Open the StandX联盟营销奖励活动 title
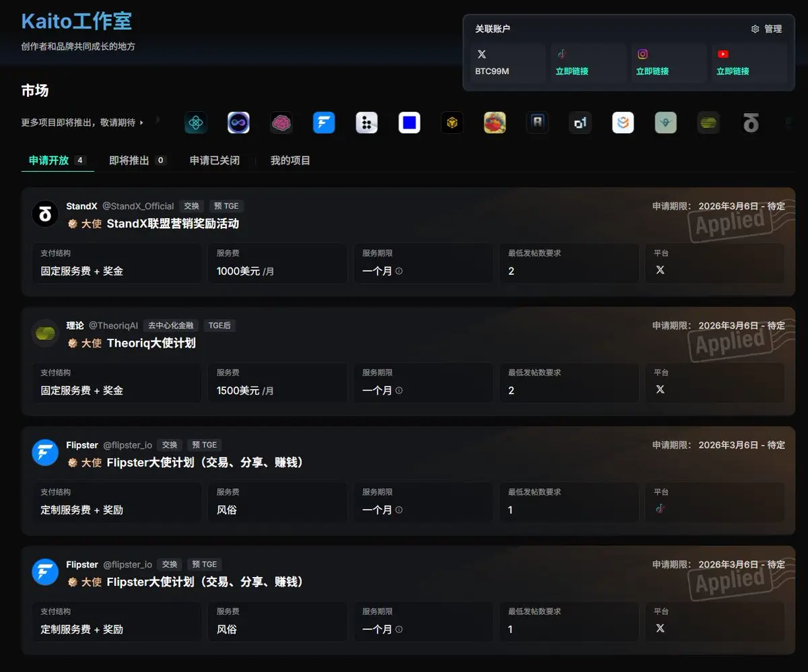The height and width of the screenshot is (672, 808). [173, 224]
